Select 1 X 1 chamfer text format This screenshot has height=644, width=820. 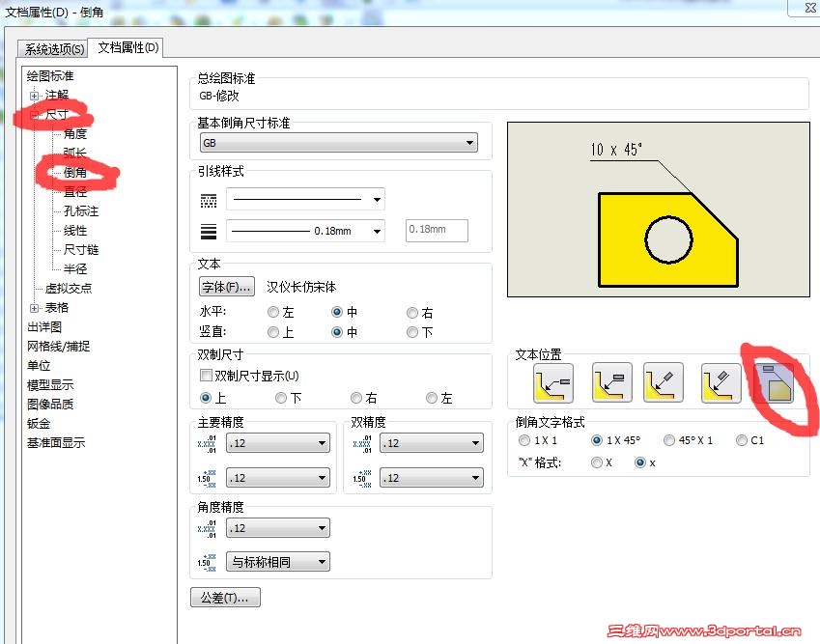(524, 440)
